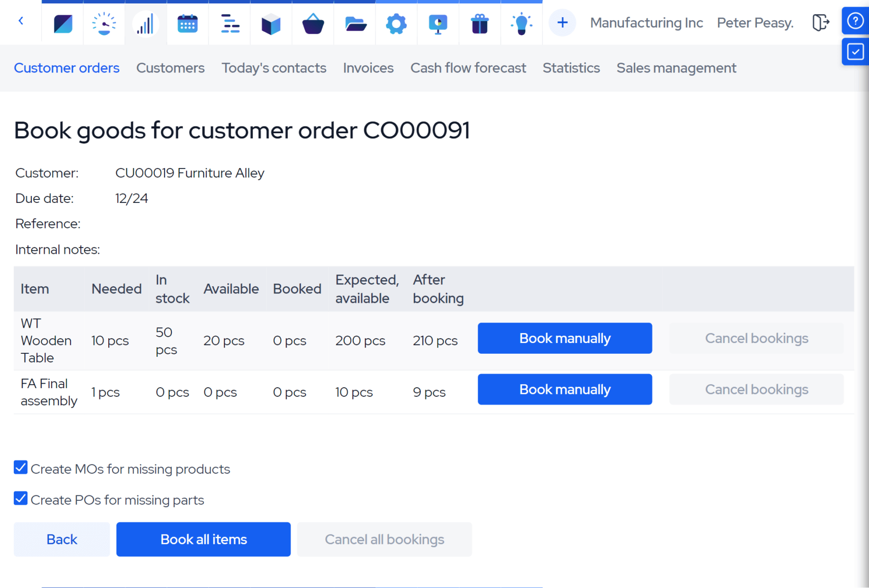The height and width of the screenshot is (588, 869).
Task: Book all items for the order
Action: [203, 539]
